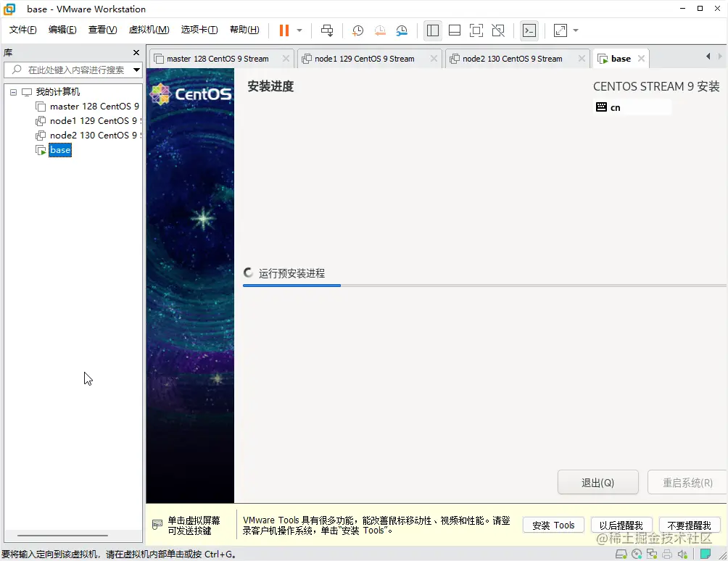
Task: Click the green message log status icon
Action: (x=706, y=554)
